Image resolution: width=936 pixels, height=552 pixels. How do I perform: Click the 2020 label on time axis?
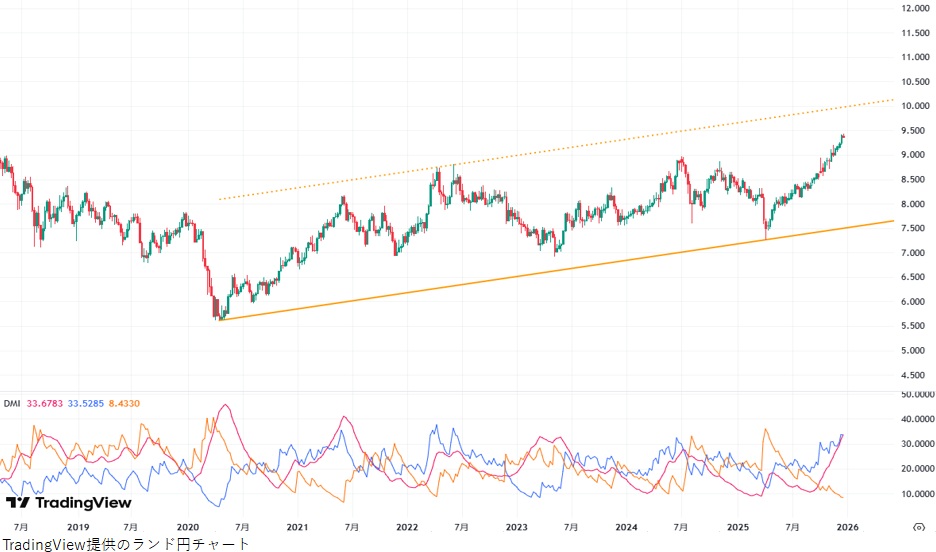[x=188, y=526]
